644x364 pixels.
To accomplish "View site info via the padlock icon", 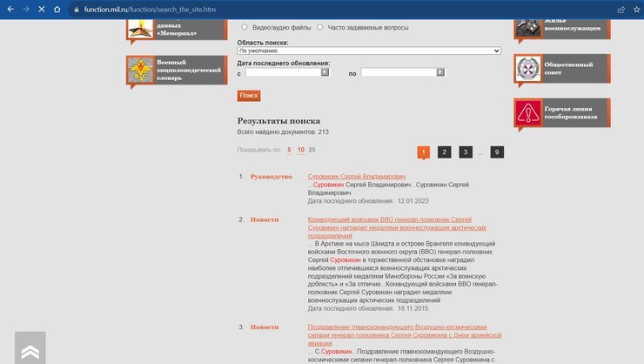I will pos(77,10).
